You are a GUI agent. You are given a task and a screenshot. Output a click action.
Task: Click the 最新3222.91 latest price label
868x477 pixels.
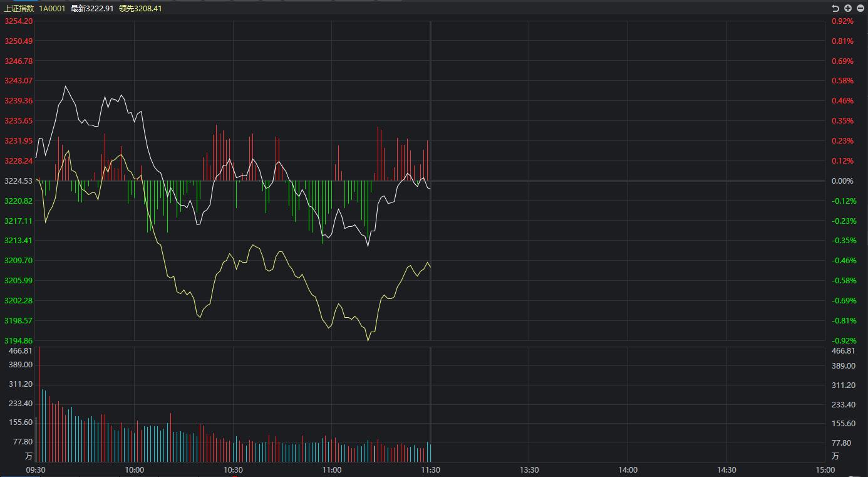coord(92,9)
